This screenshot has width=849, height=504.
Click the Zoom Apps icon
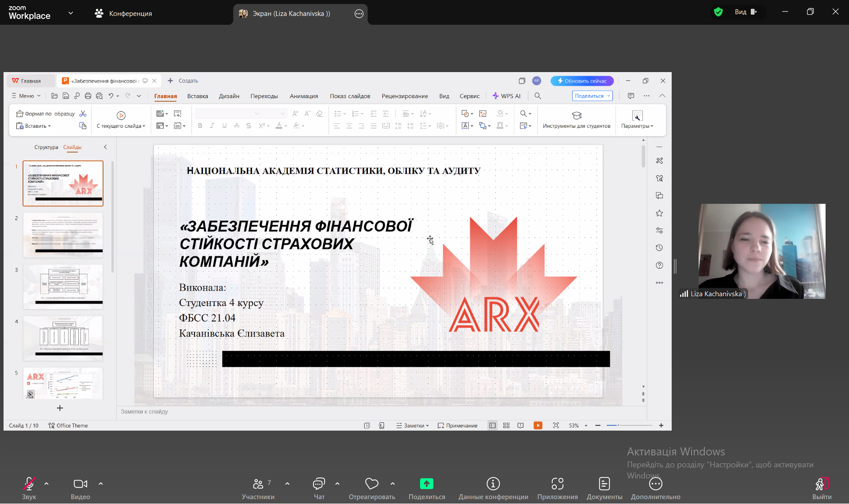click(x=557, y=484)
